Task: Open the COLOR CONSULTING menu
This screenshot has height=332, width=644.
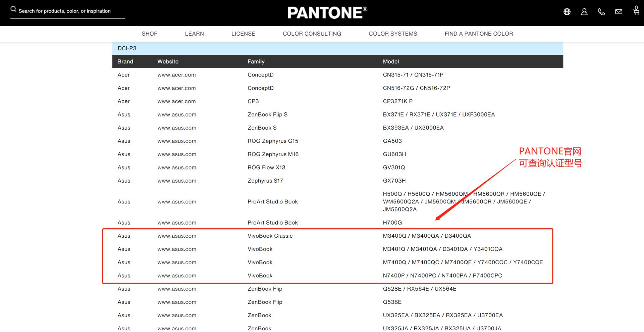Action: pos(312,34)
